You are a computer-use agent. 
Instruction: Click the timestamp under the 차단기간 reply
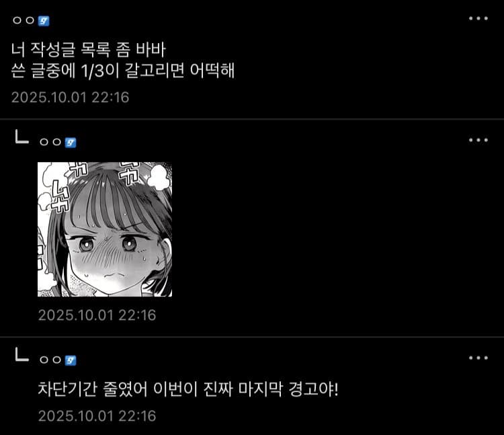pos(97,416)
